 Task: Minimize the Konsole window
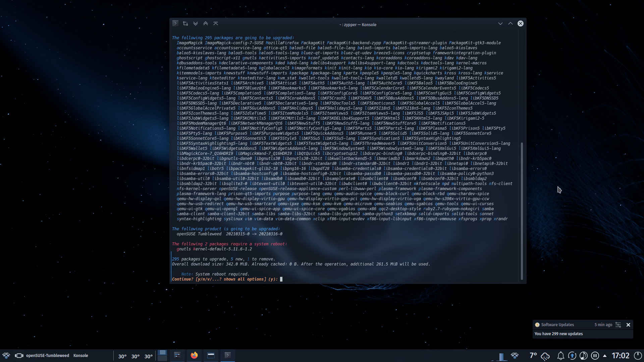pyautogui.click(x=500, y=23)
